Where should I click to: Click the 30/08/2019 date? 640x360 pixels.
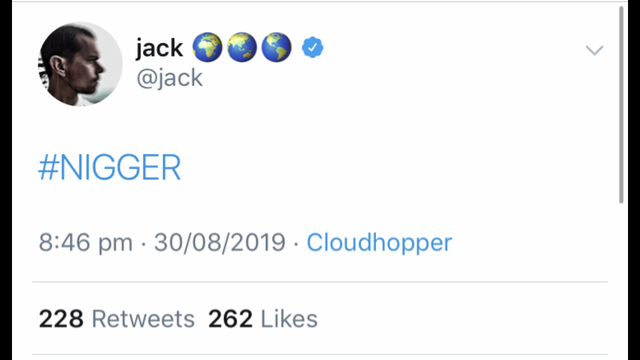pos(220,242)
